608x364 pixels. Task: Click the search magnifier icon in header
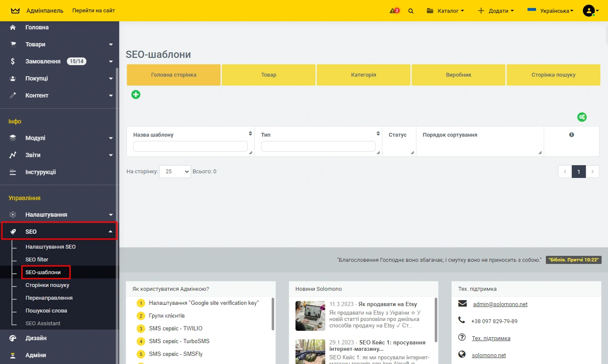click(x=411, y=11)
